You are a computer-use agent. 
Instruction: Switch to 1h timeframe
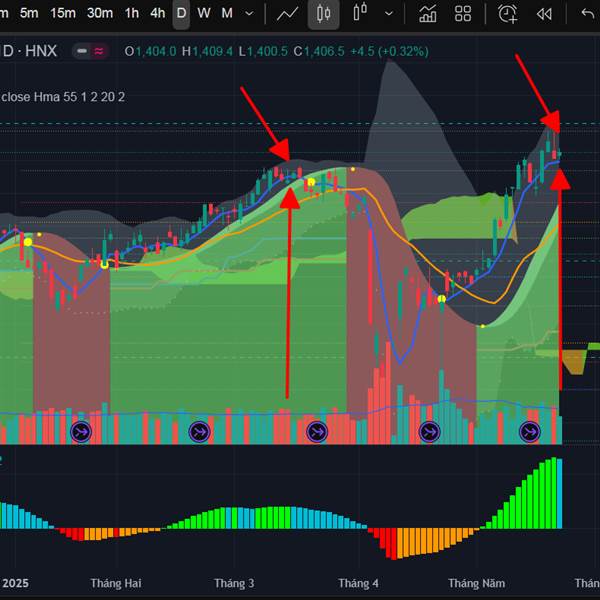[x=132, y=13]
